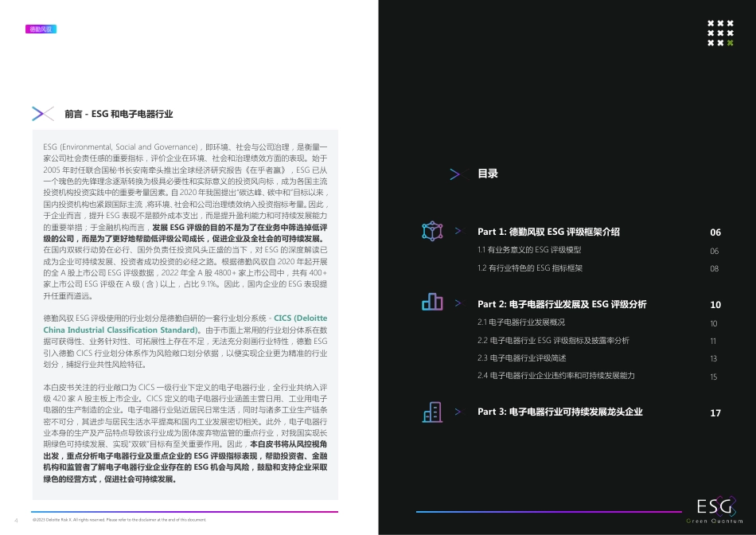
Task: Click the chevron next to Part 2
Action: point(458,303)
